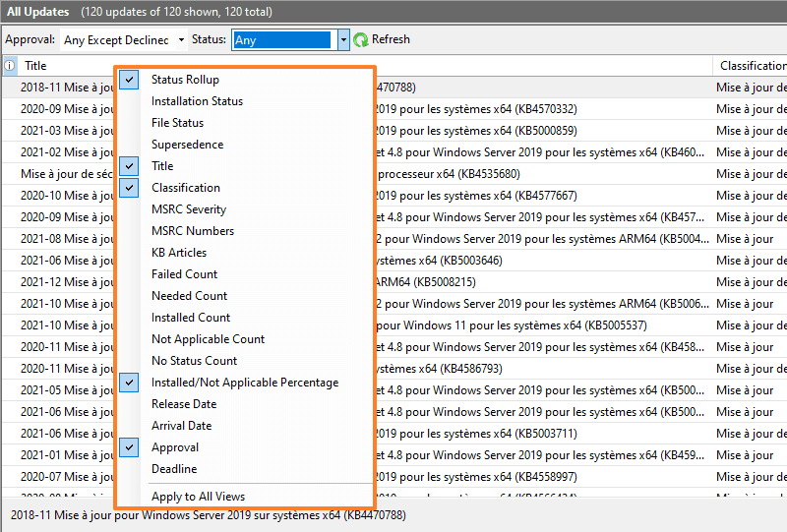Show the MSRC Severity column
Screen dimensions: 787x532
tap(188, 209)
